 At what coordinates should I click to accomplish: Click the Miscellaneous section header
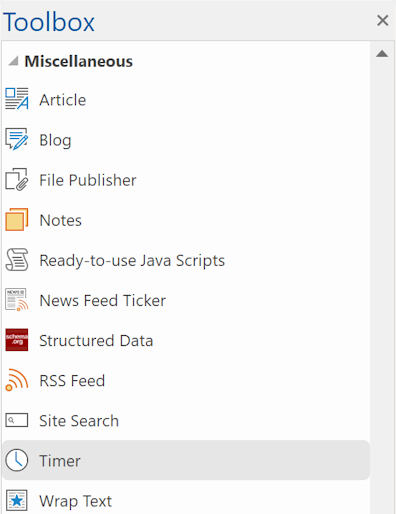pyautogui.click(x=79, y=61)
